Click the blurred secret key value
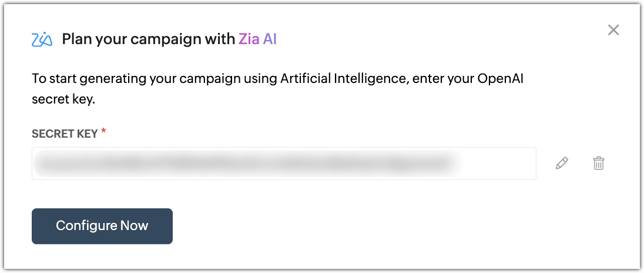Image resolution: width=644 pixels, height=273 pixels. [x=247, y=164]
